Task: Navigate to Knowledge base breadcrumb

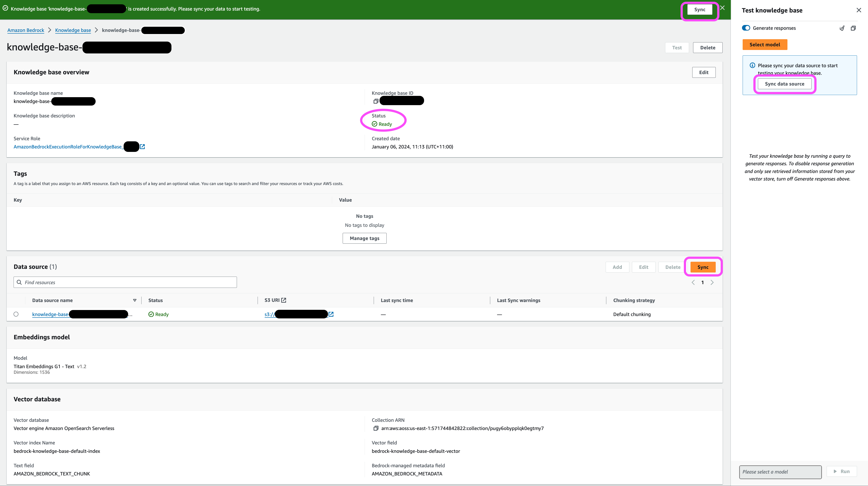Action: 73,30
